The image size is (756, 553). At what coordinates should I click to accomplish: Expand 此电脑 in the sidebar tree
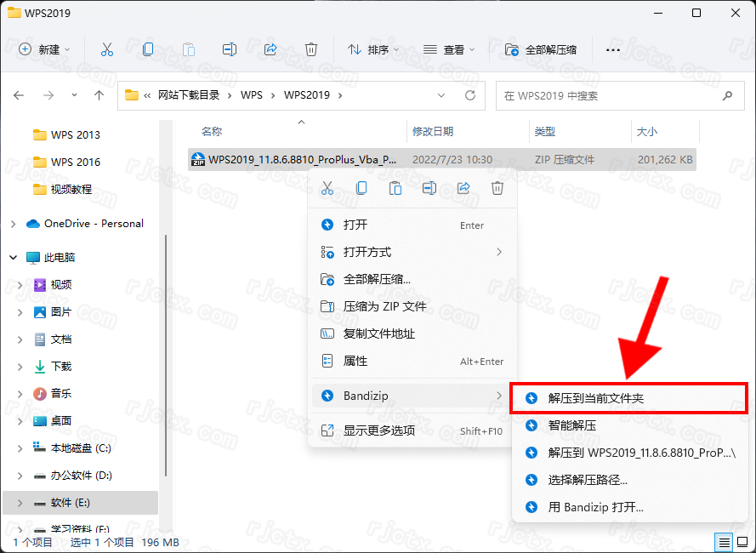point(12,257)
